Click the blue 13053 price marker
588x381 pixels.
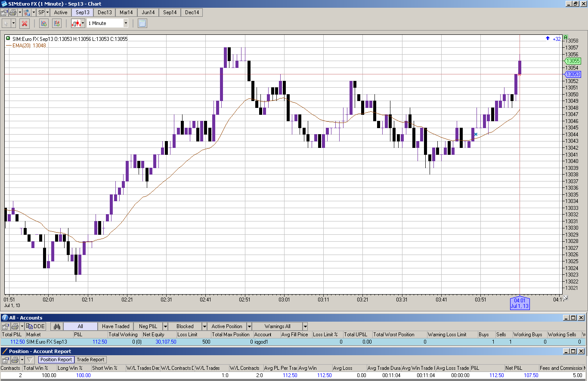click(573, 74)
